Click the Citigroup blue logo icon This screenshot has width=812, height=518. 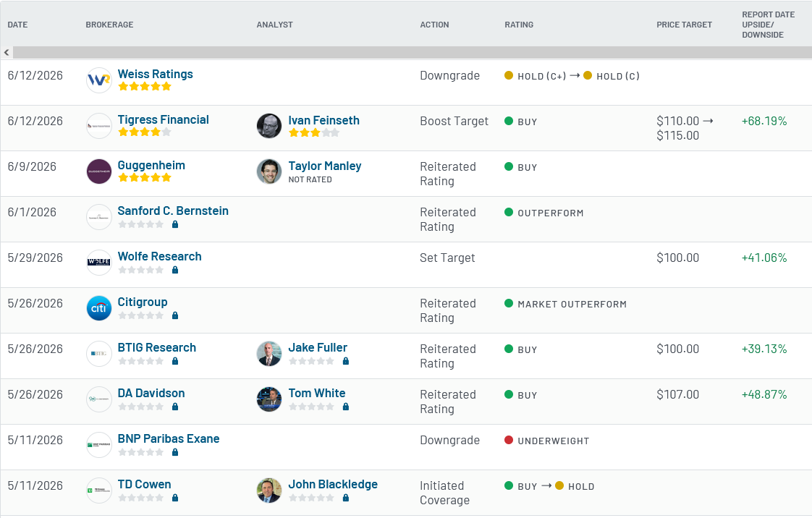99,308
